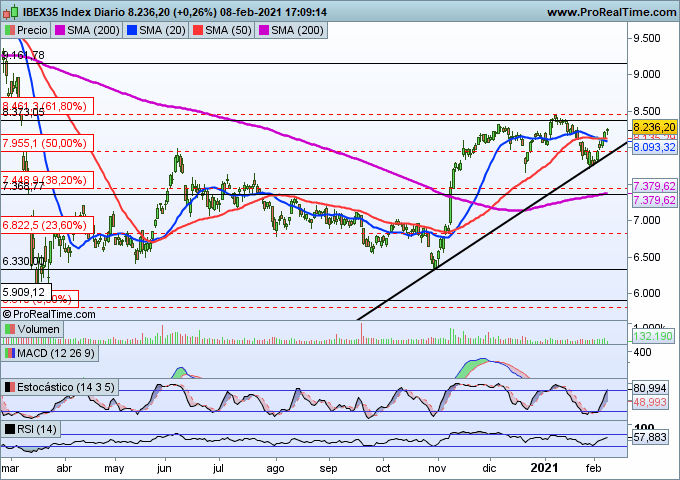
Task: Click the 9.161,78 resistance level label
Action: pos(23,55)
